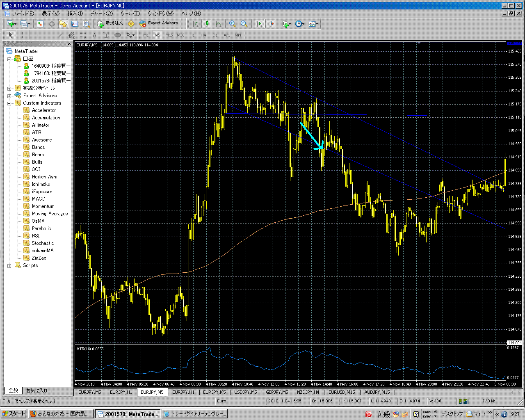Switch to the USDJPY,M5 chart tab
This screenshot has height=420, width=525.
coord(245,392)
